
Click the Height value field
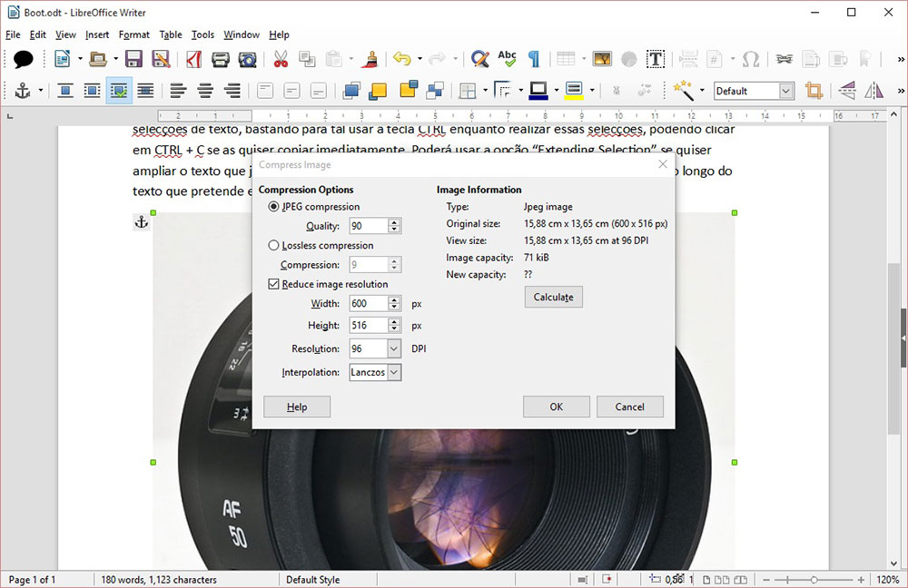pyautogui.click(x=369, y=325)
